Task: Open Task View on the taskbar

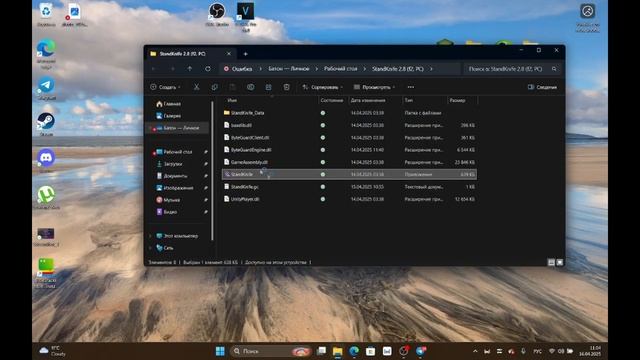Action: [x=321, y=351]
